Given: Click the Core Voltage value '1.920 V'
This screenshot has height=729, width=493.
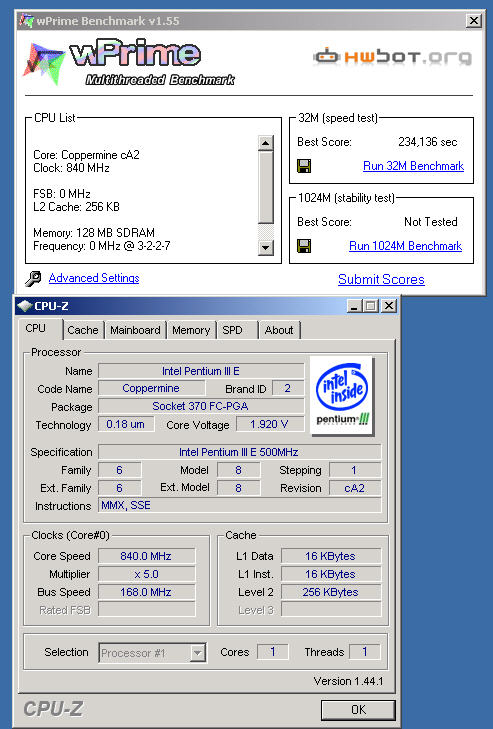Looking at the screenshot, I should (x=270, y=424).
